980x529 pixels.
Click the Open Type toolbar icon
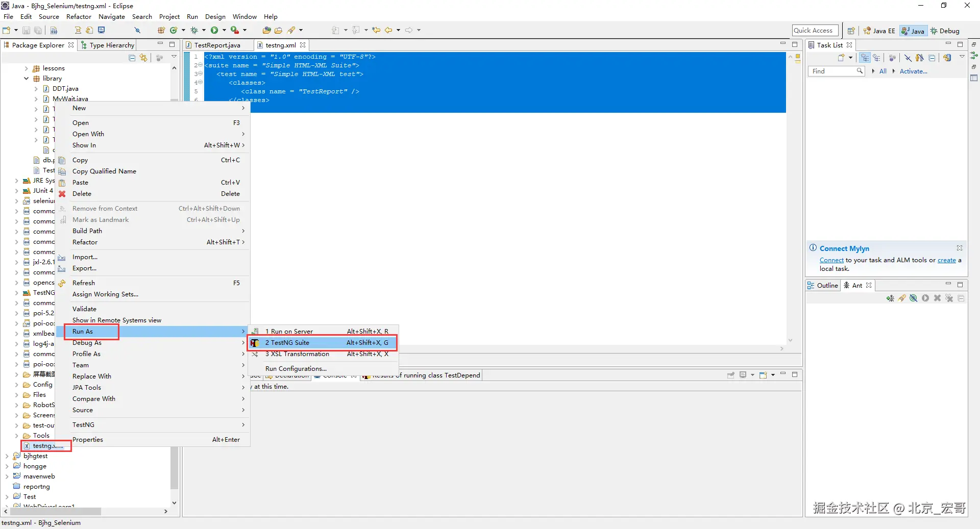pyautogui.click(x=266, y=30)
